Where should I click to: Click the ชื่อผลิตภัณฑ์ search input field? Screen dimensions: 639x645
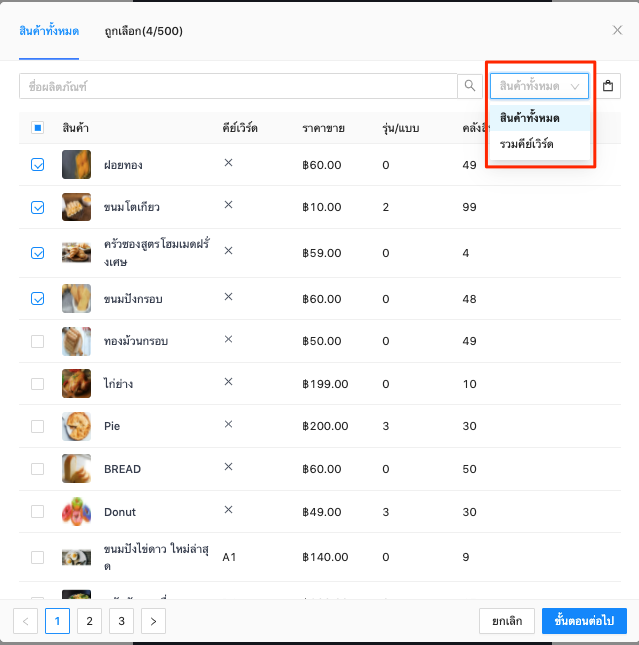click(238, 86)
